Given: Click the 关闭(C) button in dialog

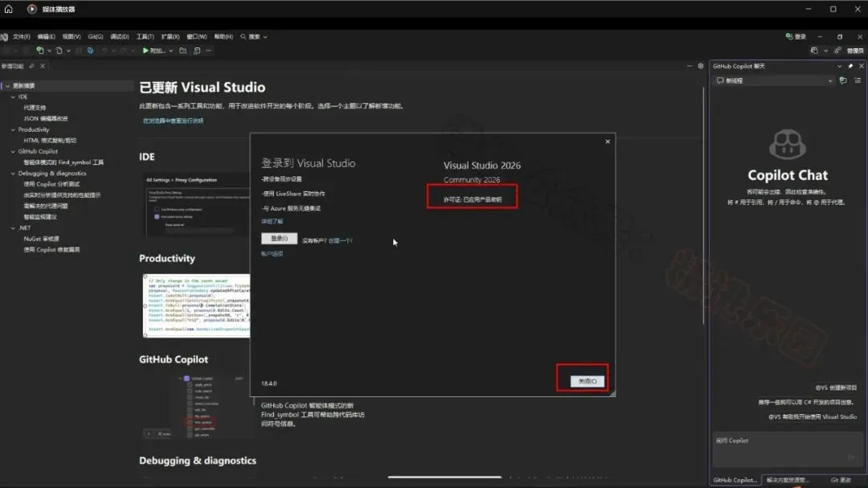Looking at the screenshot, I should tap(588, 381).
